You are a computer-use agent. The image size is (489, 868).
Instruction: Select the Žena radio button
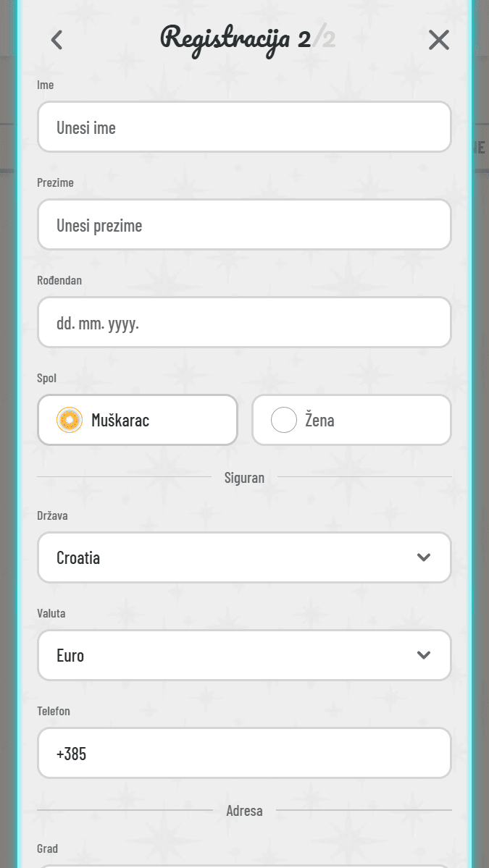pyautogui.click(x=284, y=420)
